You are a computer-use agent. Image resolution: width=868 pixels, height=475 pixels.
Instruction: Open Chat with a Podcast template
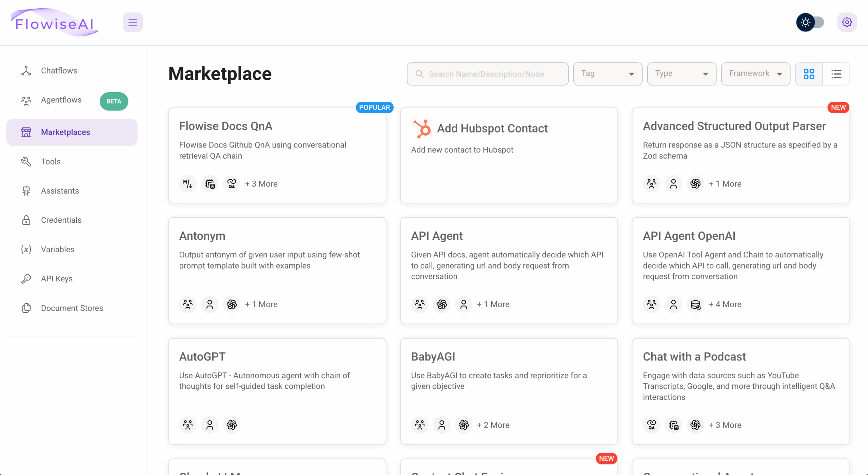741,391
